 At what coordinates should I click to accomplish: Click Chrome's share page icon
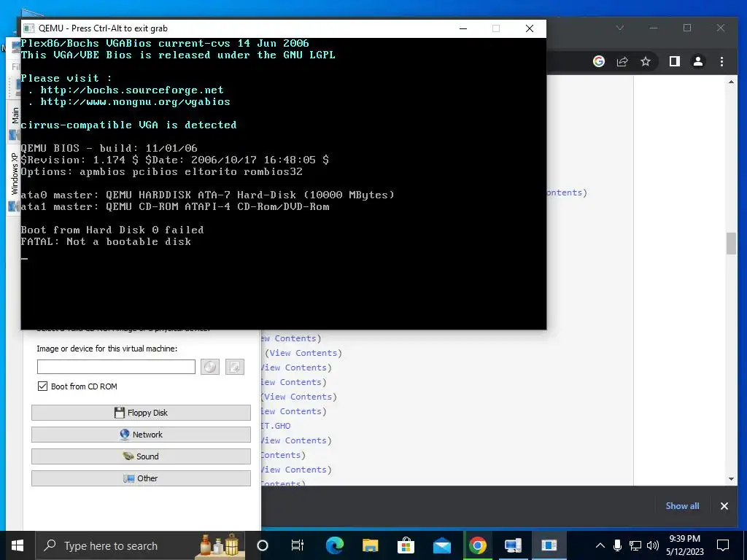tap(622, 61)
